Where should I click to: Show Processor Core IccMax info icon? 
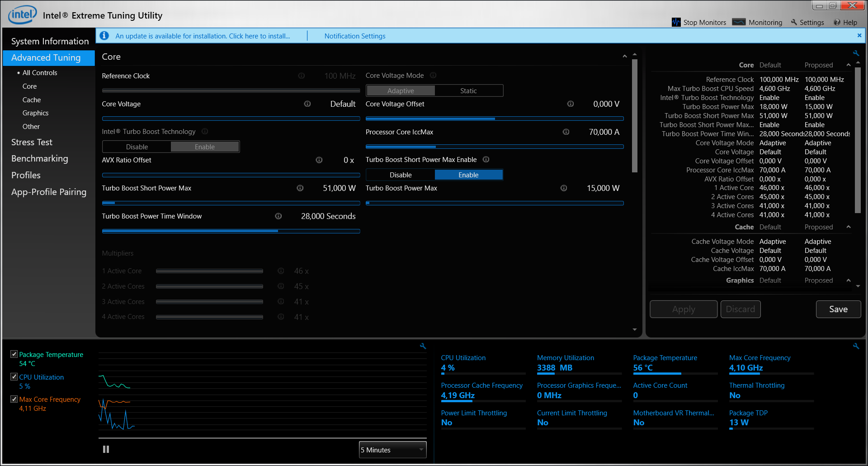point(566,132)
